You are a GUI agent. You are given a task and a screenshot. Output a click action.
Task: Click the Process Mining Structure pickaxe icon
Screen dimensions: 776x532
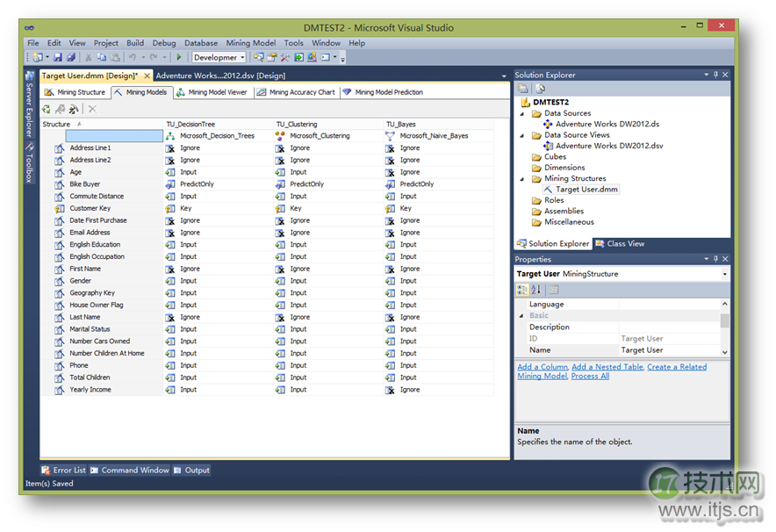pyautogui.click(x=74, y=109)
